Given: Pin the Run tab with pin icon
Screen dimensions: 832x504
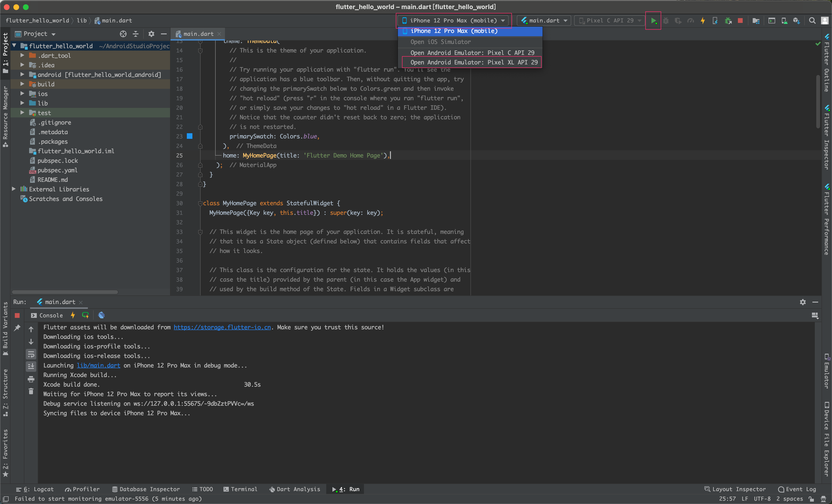Looking at the screenshot, I should pos(17,328).
